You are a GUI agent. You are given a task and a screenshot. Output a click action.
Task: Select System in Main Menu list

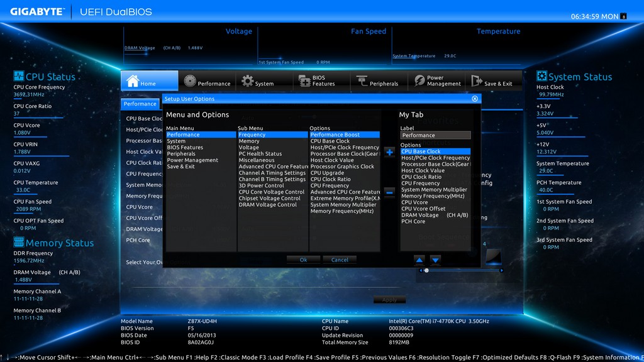(201, 141)
